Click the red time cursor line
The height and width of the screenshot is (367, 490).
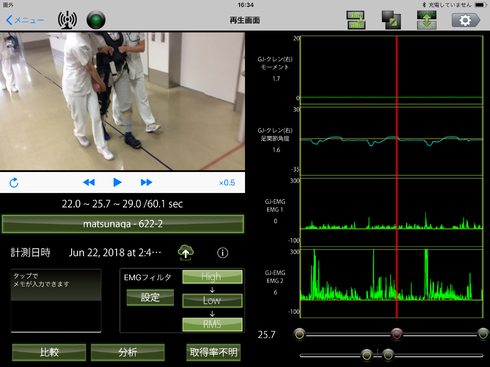click(397, 177)
